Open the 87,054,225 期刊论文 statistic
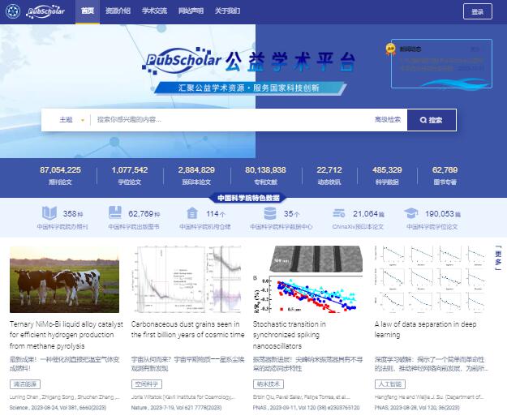 pyautogui.click(x=60, y=175)
